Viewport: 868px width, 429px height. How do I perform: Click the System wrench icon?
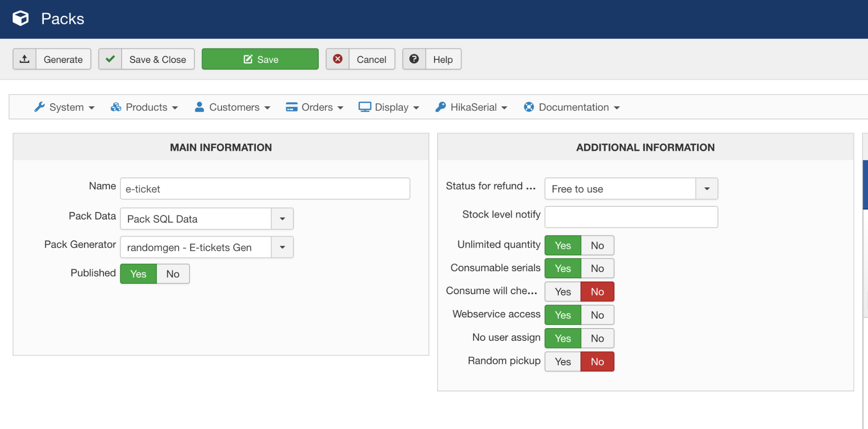pyautogui.click(x=40, y=107)
